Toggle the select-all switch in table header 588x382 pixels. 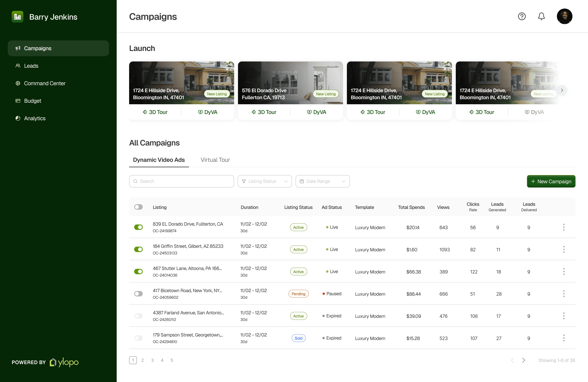[x=138, y=207]
